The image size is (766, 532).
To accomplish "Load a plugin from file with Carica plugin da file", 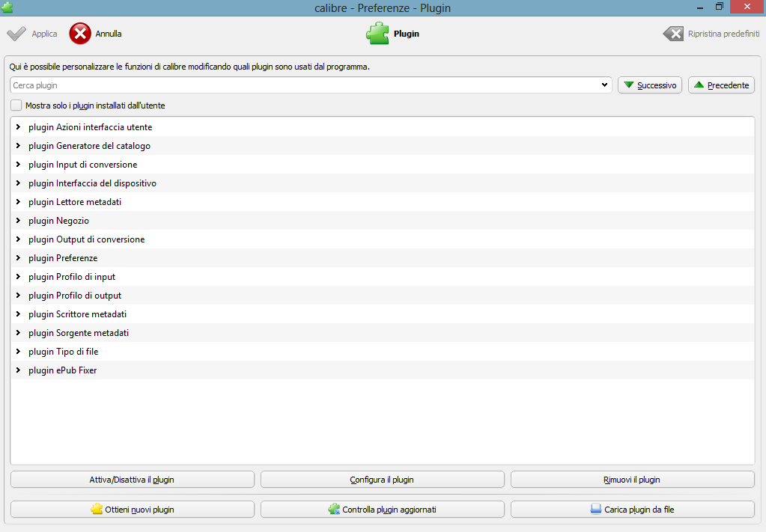I will coord(632,510).
